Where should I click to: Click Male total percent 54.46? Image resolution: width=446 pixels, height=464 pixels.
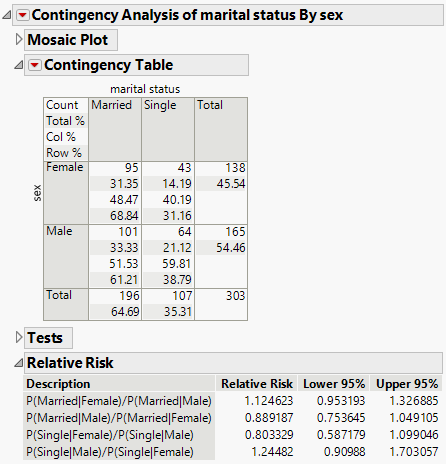[x=231, y=248]
